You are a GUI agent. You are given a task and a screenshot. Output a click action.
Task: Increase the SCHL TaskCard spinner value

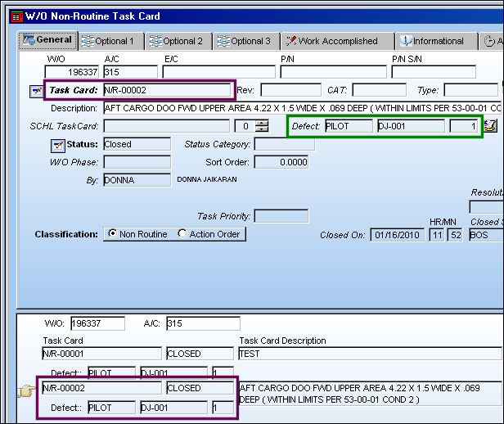click(262, 123)
